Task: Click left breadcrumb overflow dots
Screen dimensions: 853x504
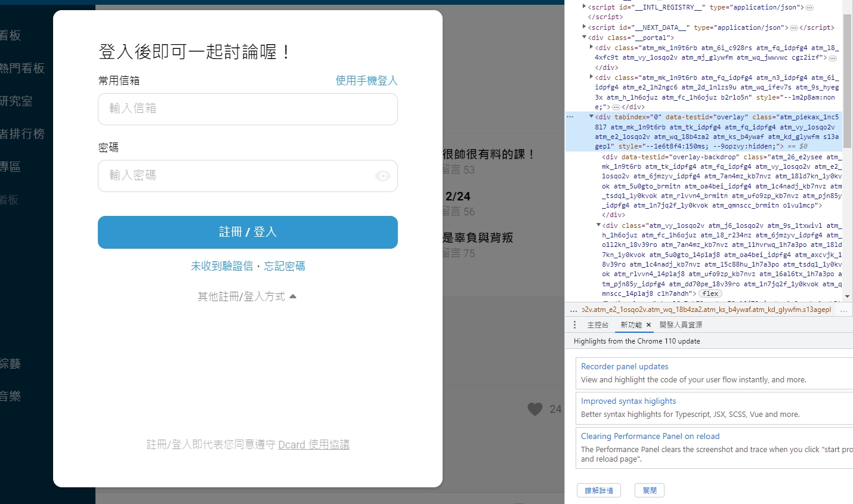Action: (573, 310)
